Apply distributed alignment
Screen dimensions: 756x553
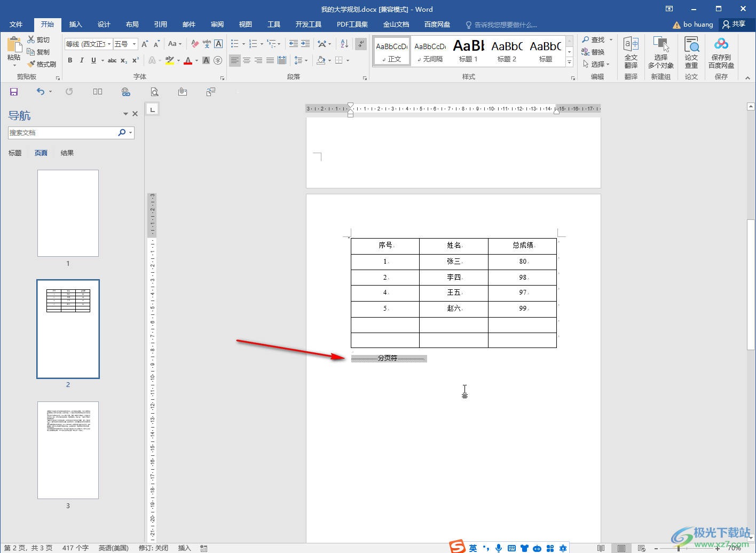(x=282, y=60)
